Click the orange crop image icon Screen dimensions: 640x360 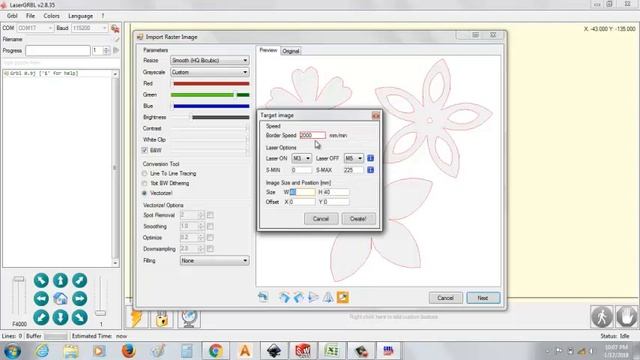point(342,297)
